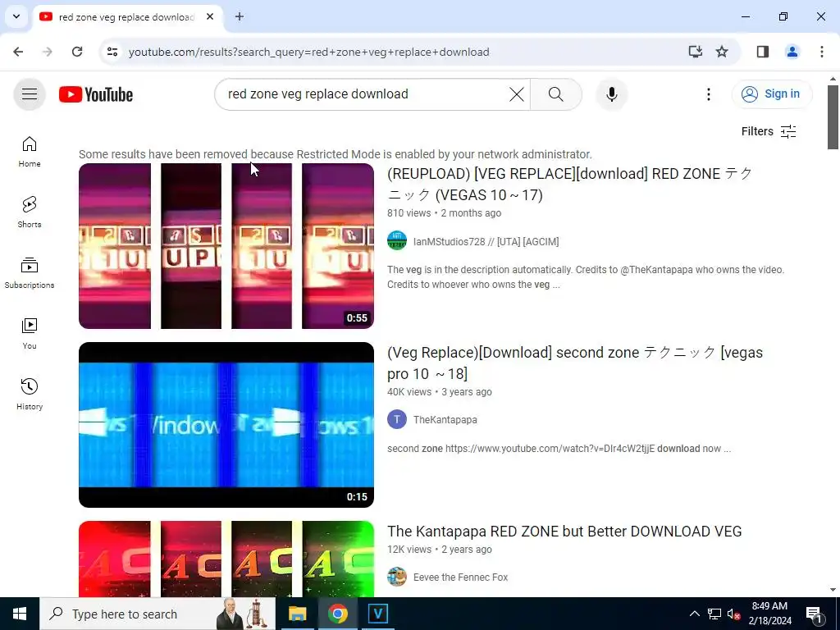
Task: Open Kantapapa RED ZONE but Better thumbnail
Action: tap(226, 559)
